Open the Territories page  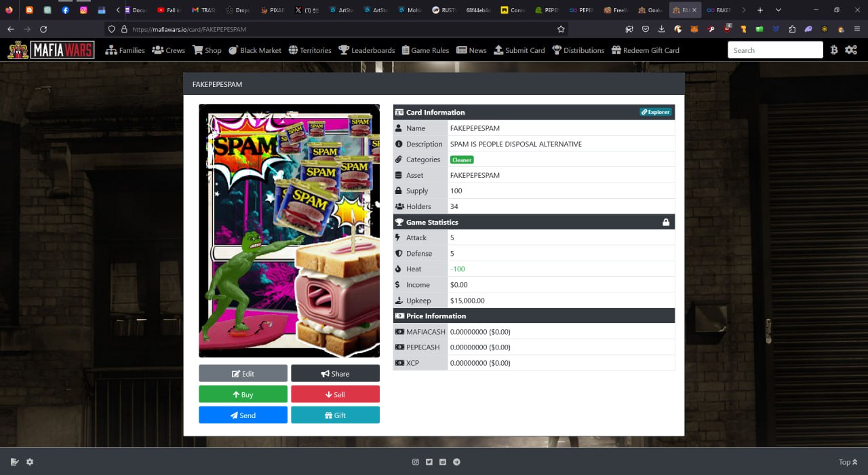(x=310, y=50)
